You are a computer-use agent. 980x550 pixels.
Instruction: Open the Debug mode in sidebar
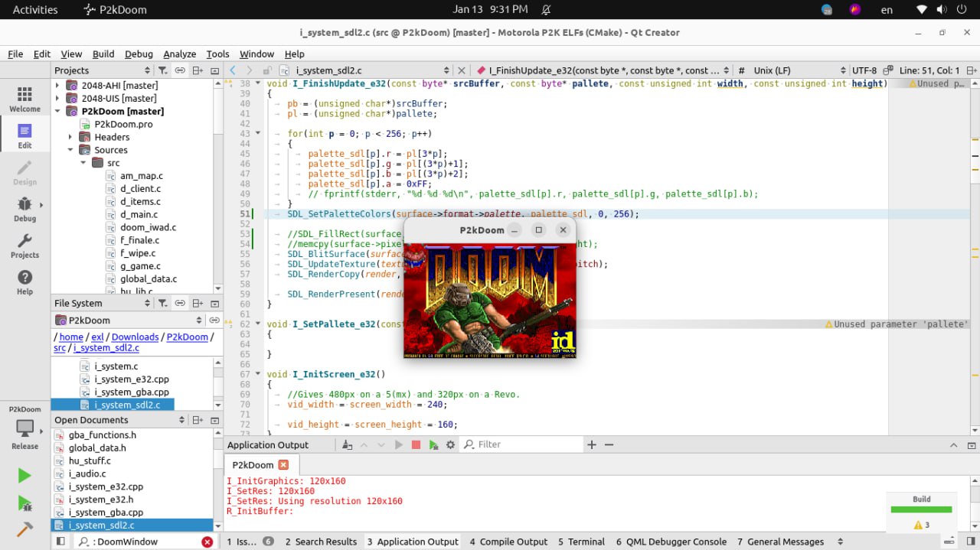24,207
